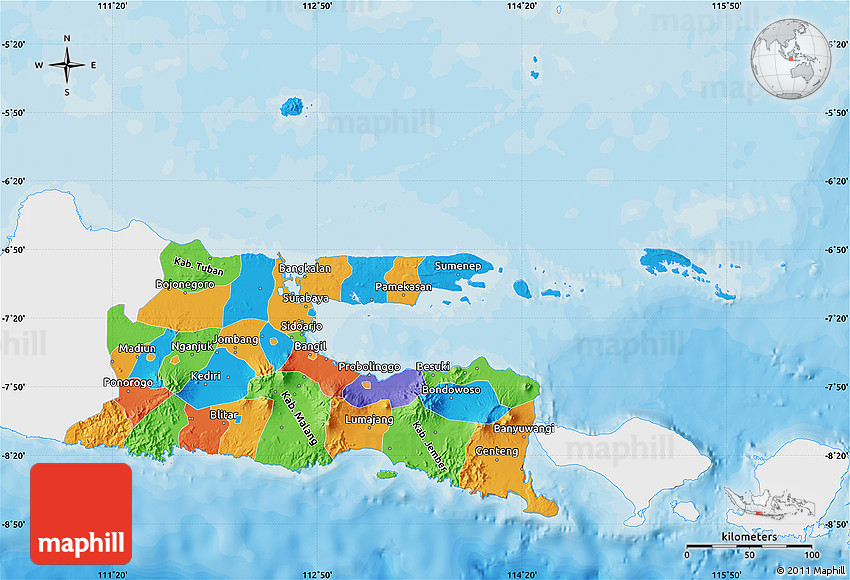The height and width of the screenshot is (580, 850).
Task: Click the Indonesia mini-map inset
Action: point(773,504)
